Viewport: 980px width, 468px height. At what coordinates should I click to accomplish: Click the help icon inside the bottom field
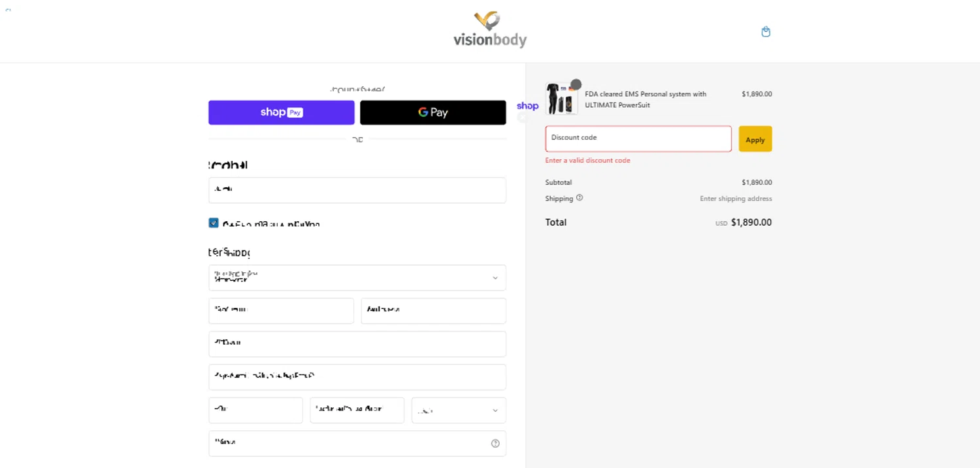[x=495, y=443]
